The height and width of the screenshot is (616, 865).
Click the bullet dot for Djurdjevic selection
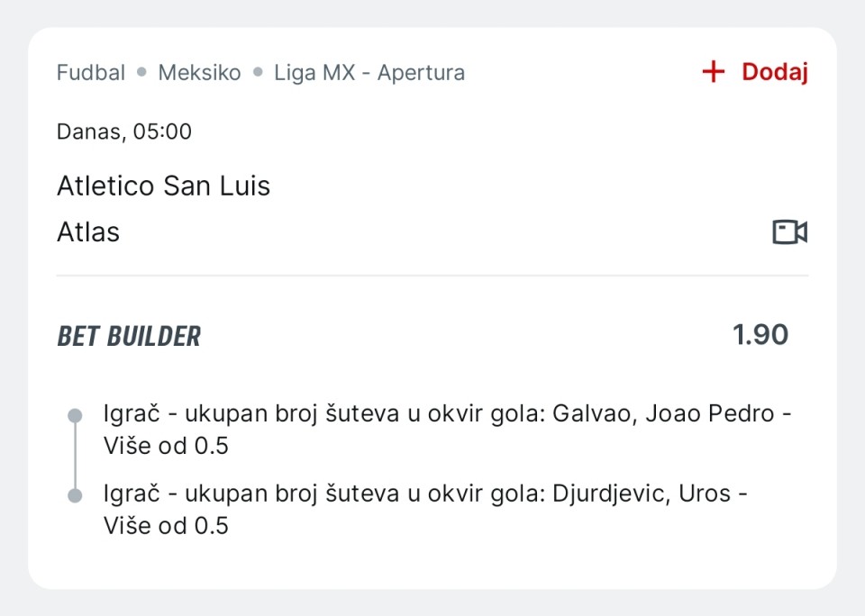click(76, 495)
